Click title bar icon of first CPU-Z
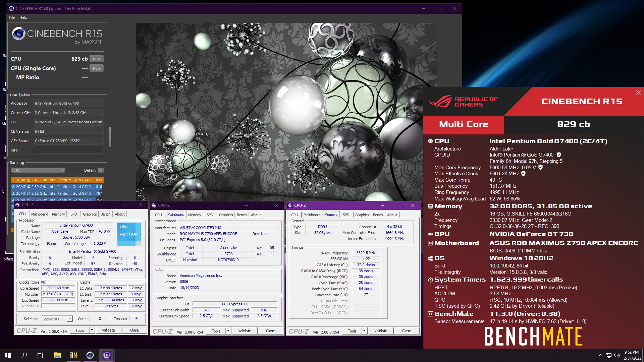 pos(17,205)
